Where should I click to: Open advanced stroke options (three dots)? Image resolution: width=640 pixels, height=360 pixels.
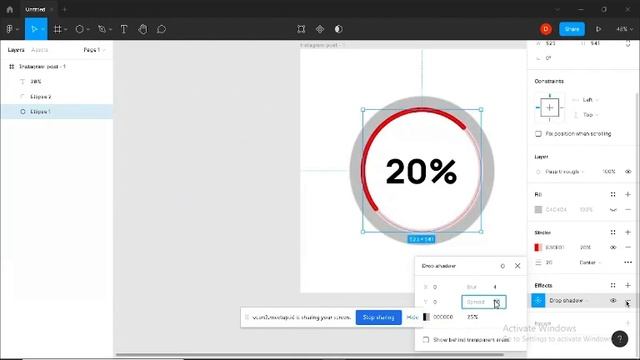(x=628, y=262)
